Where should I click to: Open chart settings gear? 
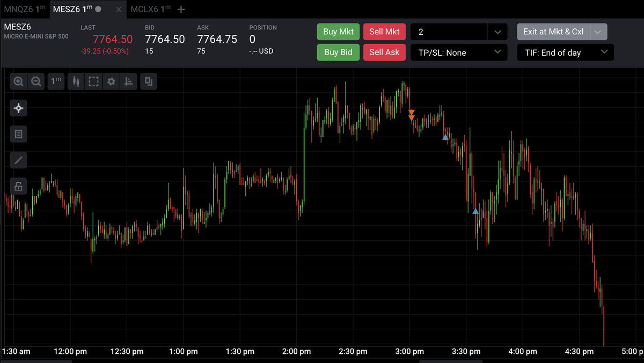coord(111,82)
